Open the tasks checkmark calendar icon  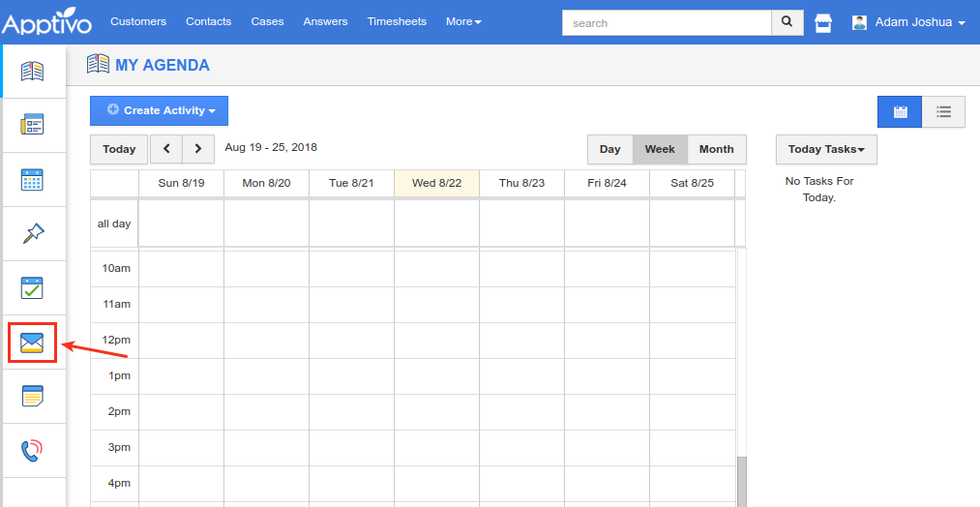pos(32,287)
